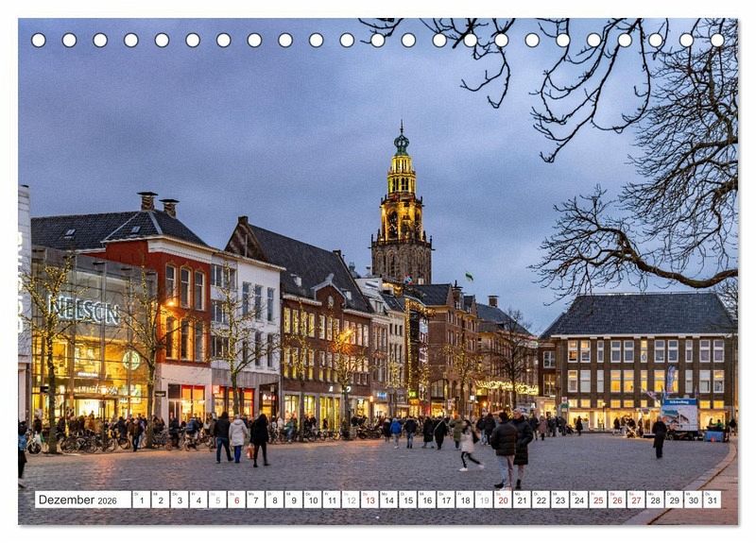Select the red Sunday date 6
The image size is (756, 543).
[x=236, y=500]
